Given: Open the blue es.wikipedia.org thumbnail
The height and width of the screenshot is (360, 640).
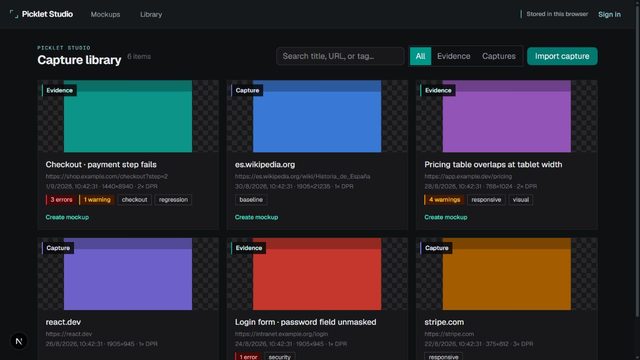Looking at the screenshot, I should [317, 116].
